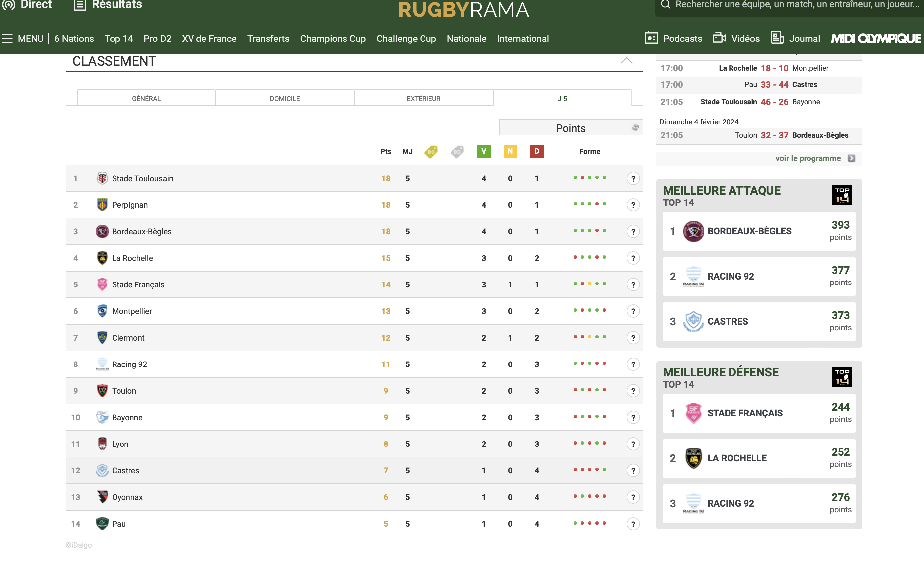Click the form indicator for Pau row

click(589, 524)
